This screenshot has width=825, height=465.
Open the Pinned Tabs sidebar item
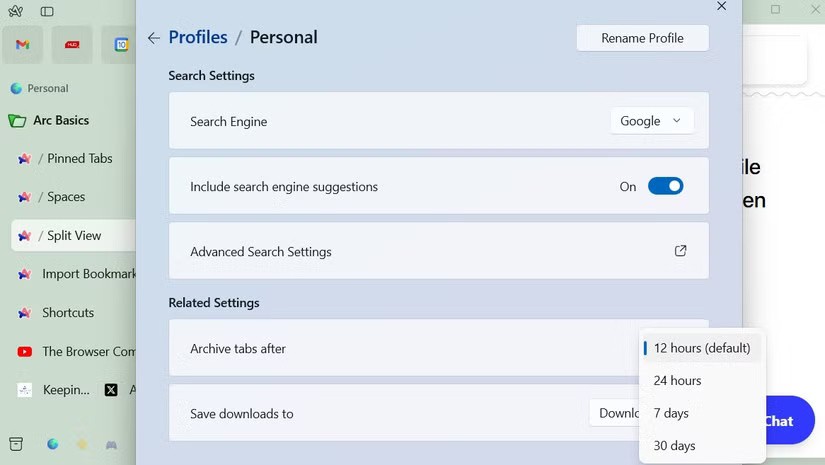coord(78,158)
